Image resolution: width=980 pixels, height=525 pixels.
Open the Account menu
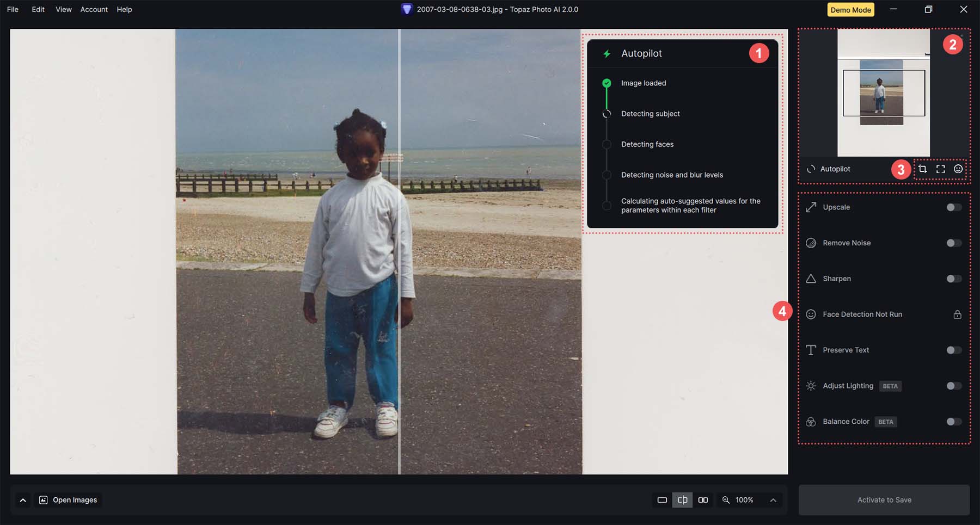click(x=94, y=9)
